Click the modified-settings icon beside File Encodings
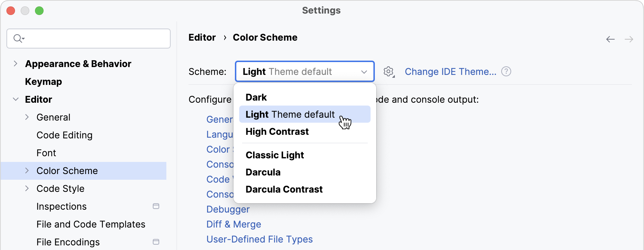This screenshot has height=250, width=644. pyautogui.click(x=156, y=242)
